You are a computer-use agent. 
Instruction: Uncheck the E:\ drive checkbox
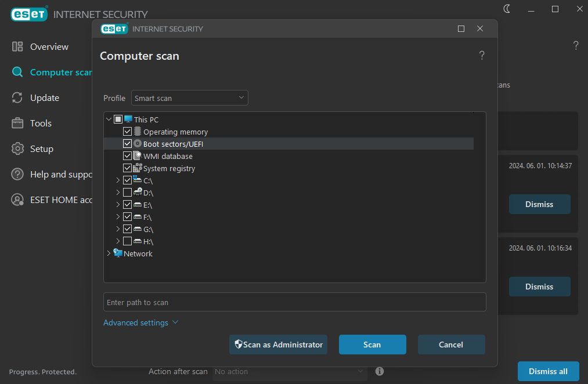[x=128, y=205]
